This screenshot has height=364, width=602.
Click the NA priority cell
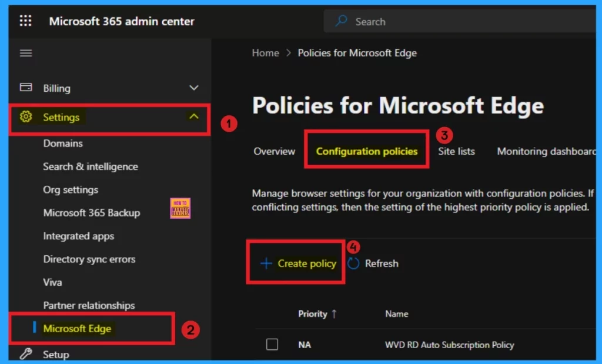305,345
